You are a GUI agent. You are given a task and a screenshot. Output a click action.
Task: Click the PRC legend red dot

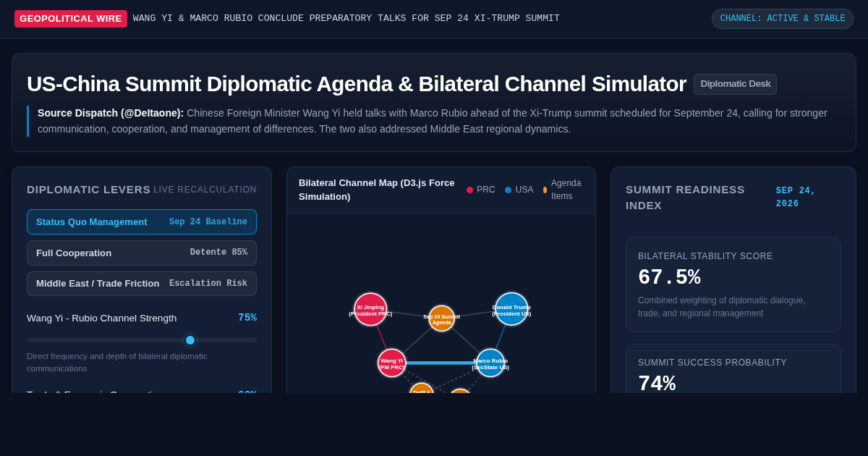click(469, 190)
